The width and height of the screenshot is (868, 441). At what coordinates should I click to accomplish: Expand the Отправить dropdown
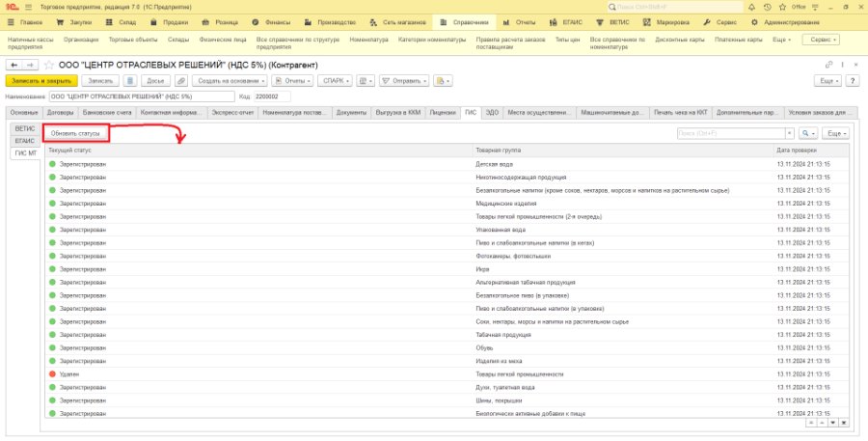point(404,81)
